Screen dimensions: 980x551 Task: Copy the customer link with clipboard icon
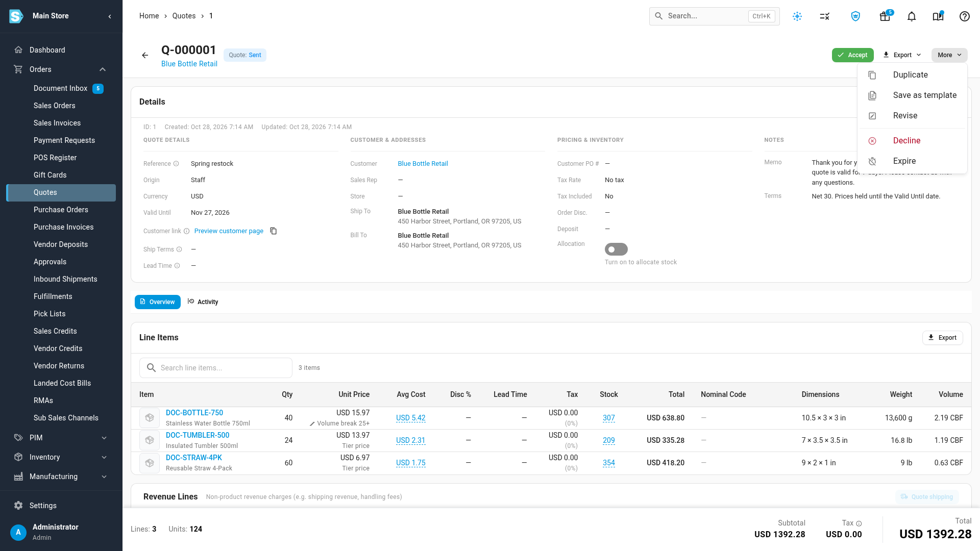coord(274,231)
